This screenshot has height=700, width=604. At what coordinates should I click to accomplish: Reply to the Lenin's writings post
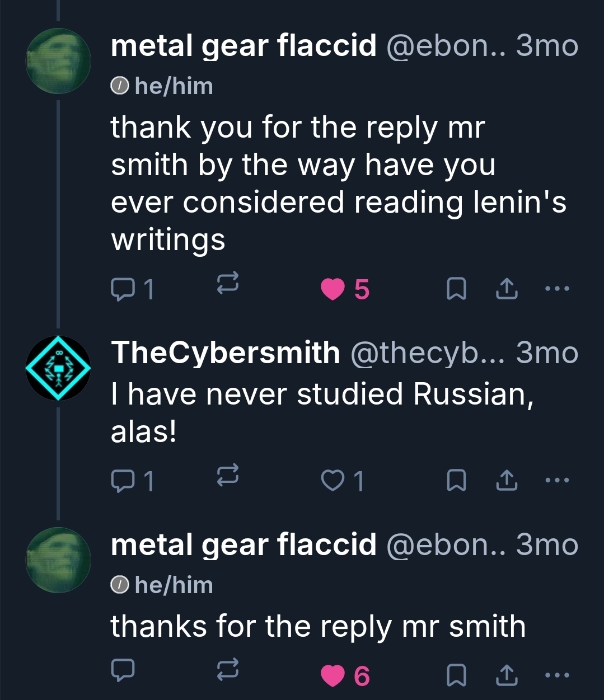pyautogui.click(x=122, y=289)
